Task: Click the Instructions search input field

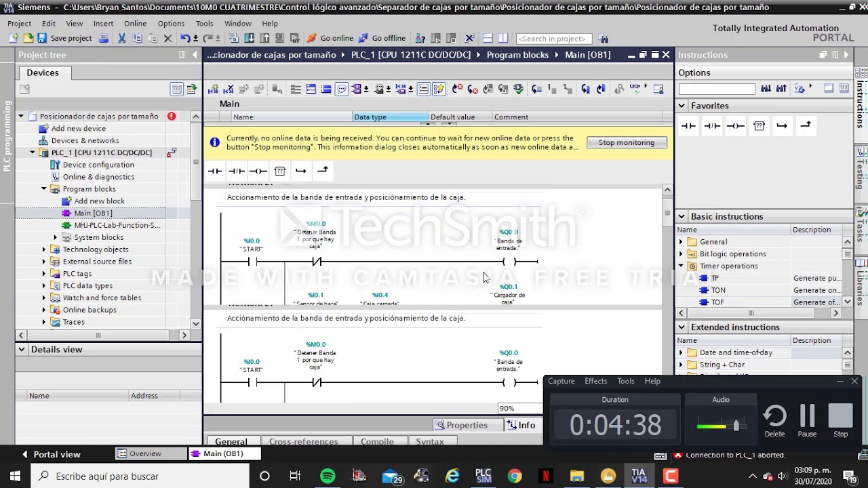Action: [x=717, y=89]
